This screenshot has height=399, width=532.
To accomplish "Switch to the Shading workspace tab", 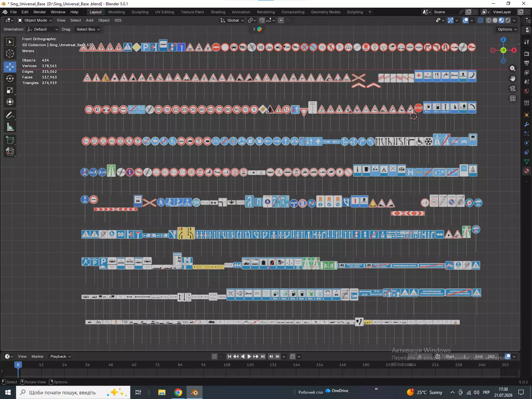I will coord(218,12).
